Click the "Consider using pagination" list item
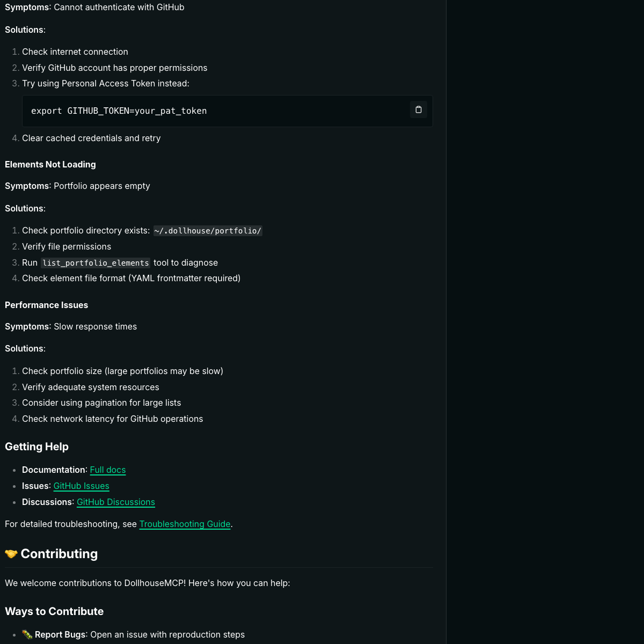This screenshot has height=644, width=644. pos(101,402)
